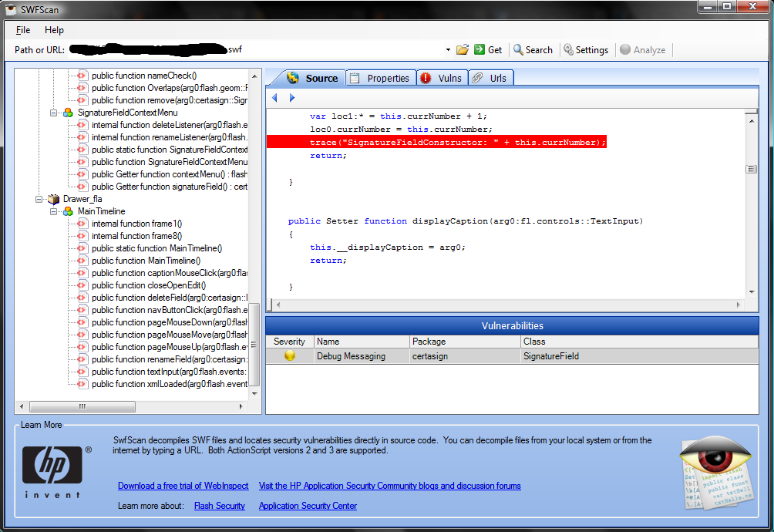Select public function xmlLoaded item
This screenshot has height=532, width=774.
point(170,384)
